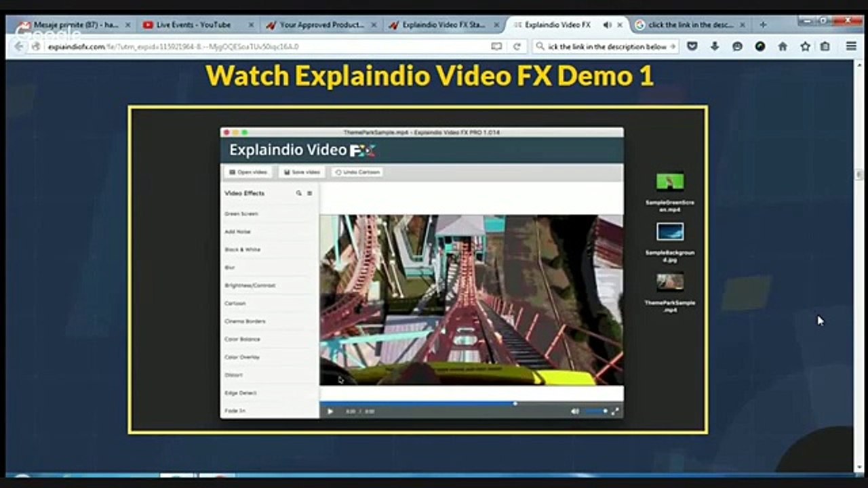Viewport: 868px width, 488px height.
Task: Reload the page with the refresh icon
Action: pyautogui.click(x=517, y=47)
